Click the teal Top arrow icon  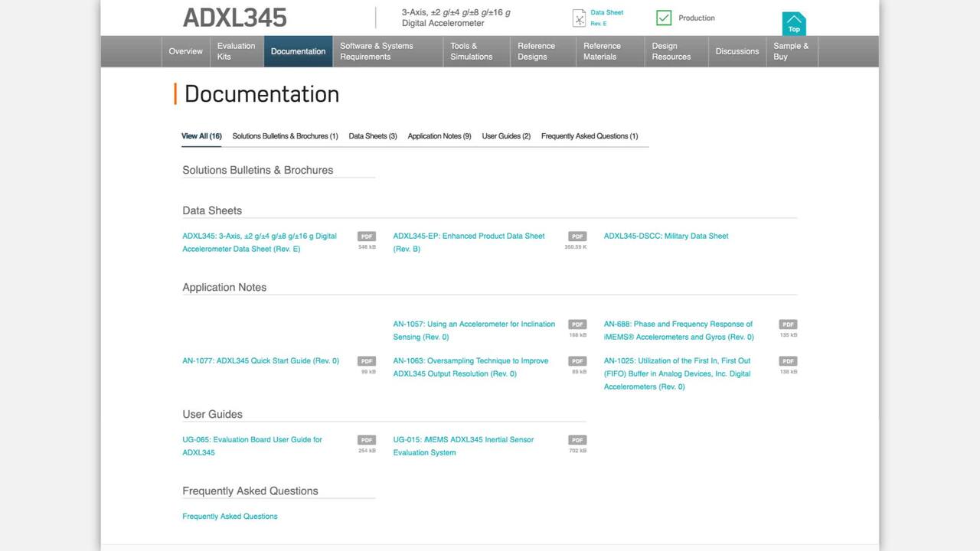pyautogui.click(x=794, y=23)
